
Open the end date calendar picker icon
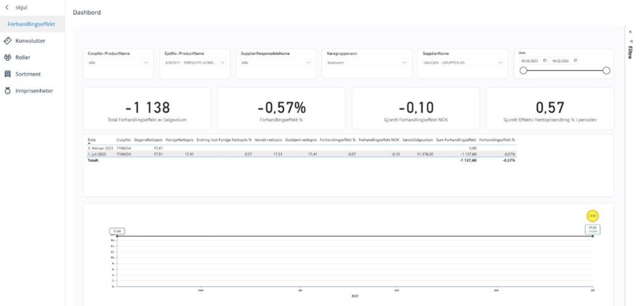pyautogui.click(x=575, y=60)
